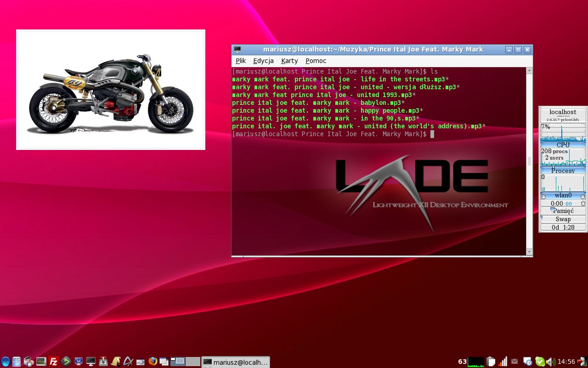Launch the blue triangle-loop application icon
The height and width of the screenshot is (368, 588).
[128, 362]
